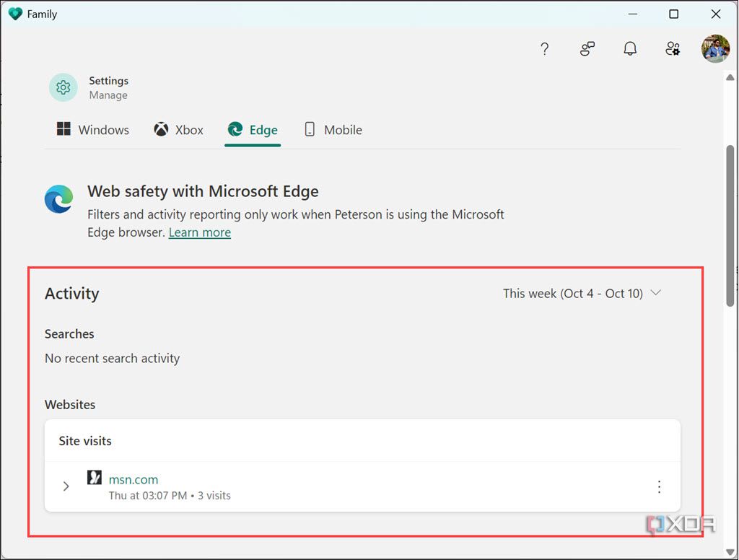Collapse the date selector chevron
The width and height of the screenshot is (739, 560).
pyautogui.click(x=656, y=292)
